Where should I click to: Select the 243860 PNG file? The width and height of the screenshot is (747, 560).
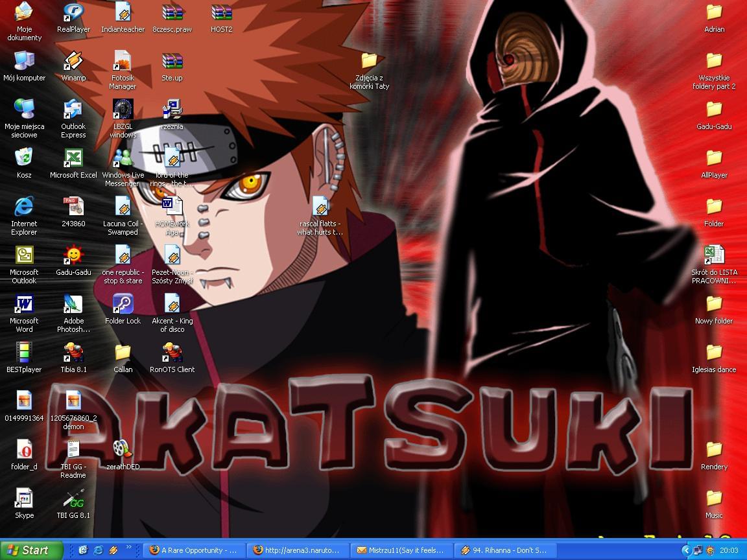pos(73,206)
